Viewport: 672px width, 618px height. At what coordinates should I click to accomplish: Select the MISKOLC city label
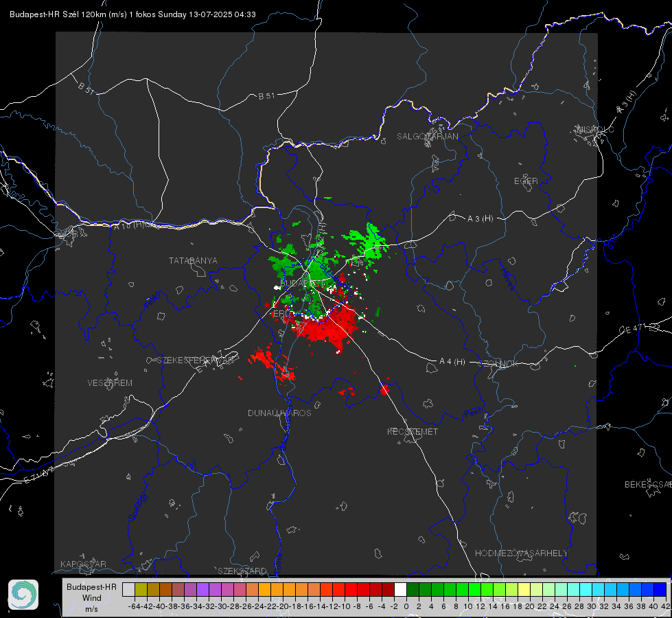point(595,129)
